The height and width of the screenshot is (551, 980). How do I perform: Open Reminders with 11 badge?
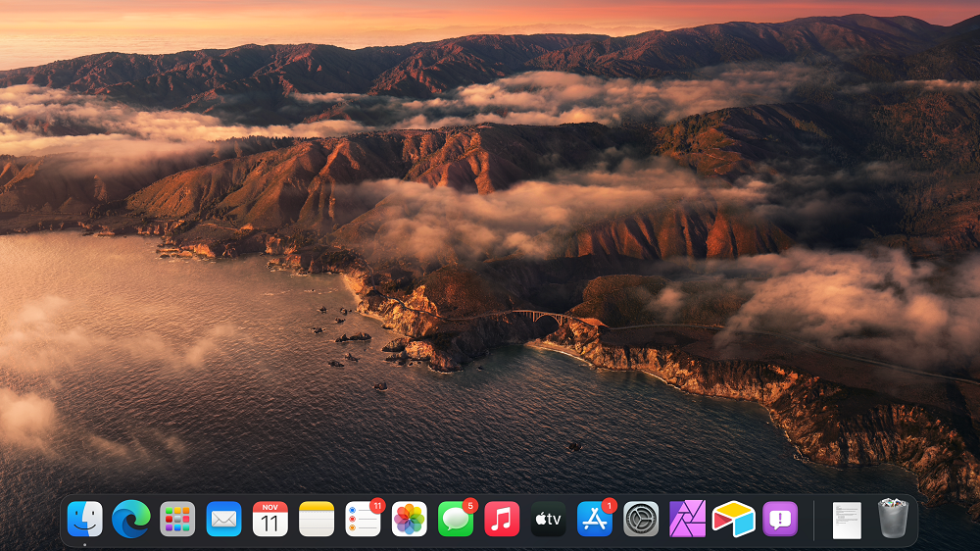[363, 519]
